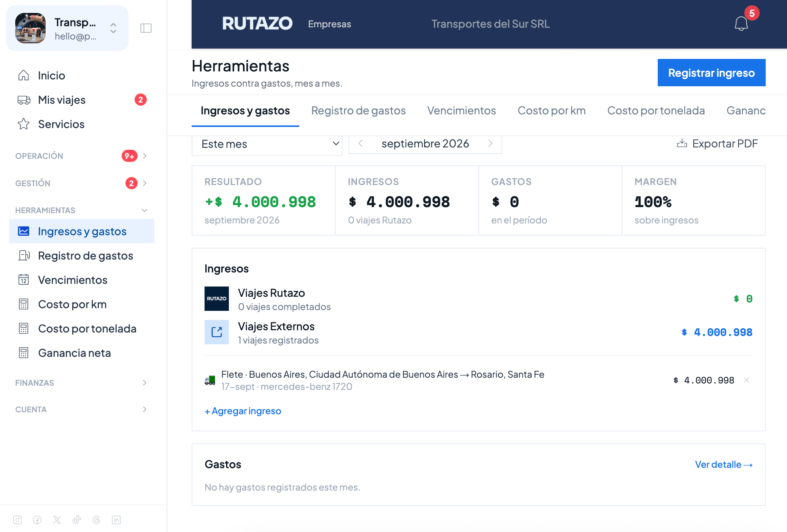Collapse the Herramientas section

81,210
